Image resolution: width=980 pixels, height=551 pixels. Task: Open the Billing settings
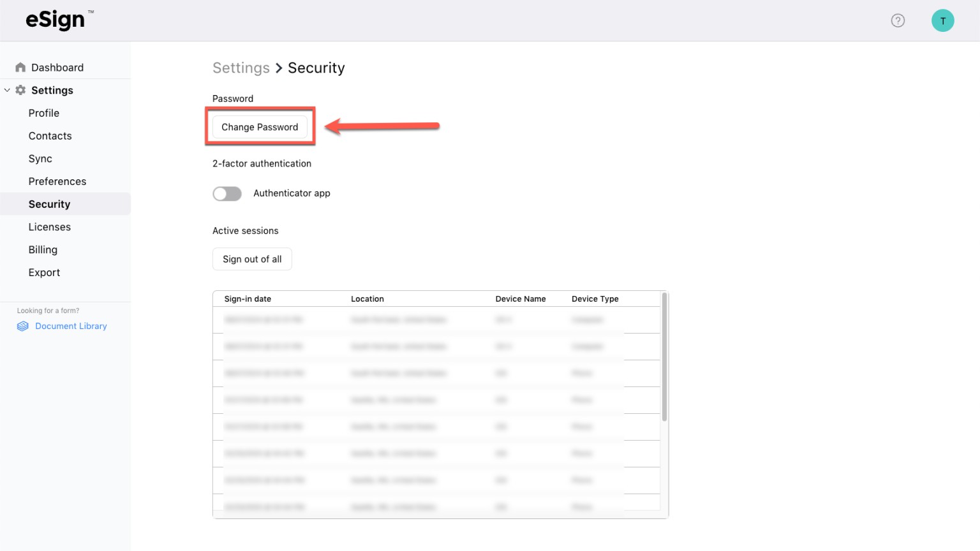[x=43, y=249]
